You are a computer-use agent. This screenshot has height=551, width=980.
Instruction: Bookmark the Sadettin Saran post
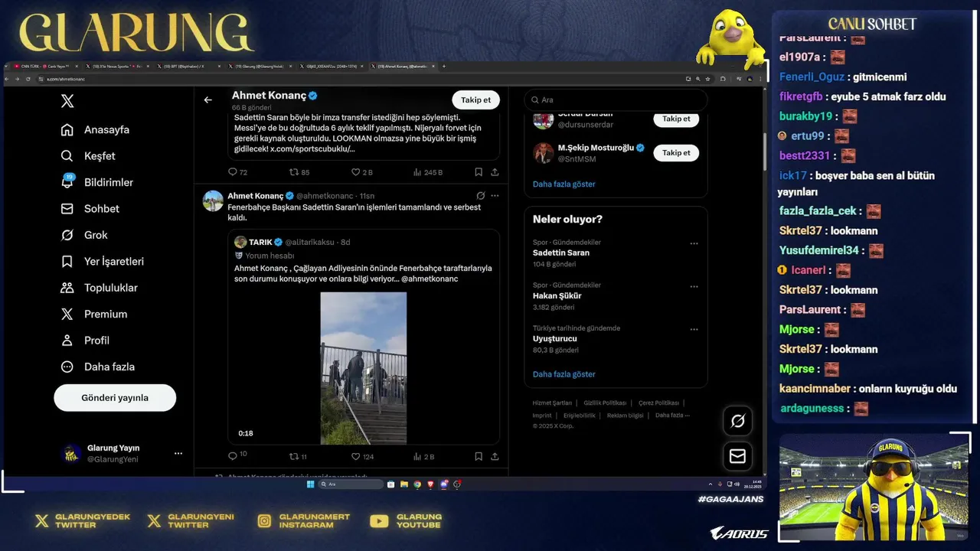coord(479,456)
